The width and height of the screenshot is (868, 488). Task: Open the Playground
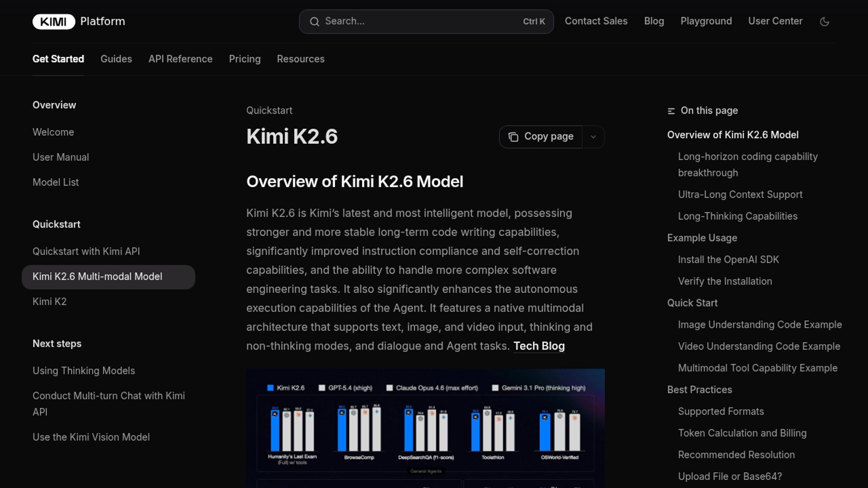[x=706, y=21]
